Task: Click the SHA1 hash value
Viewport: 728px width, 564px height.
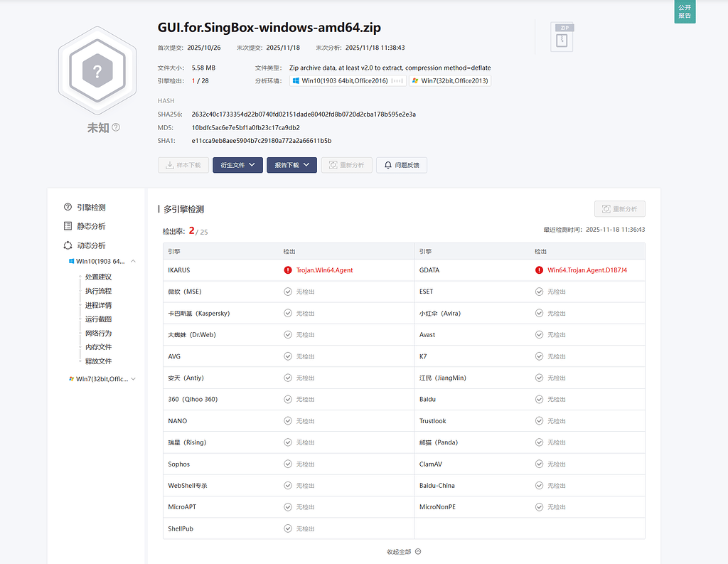Action: (262, 141)
